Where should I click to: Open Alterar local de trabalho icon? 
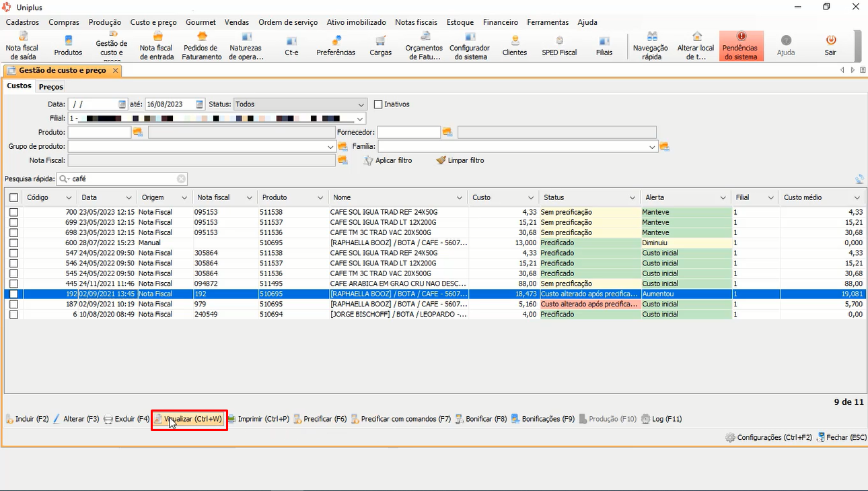click(696, 46)
